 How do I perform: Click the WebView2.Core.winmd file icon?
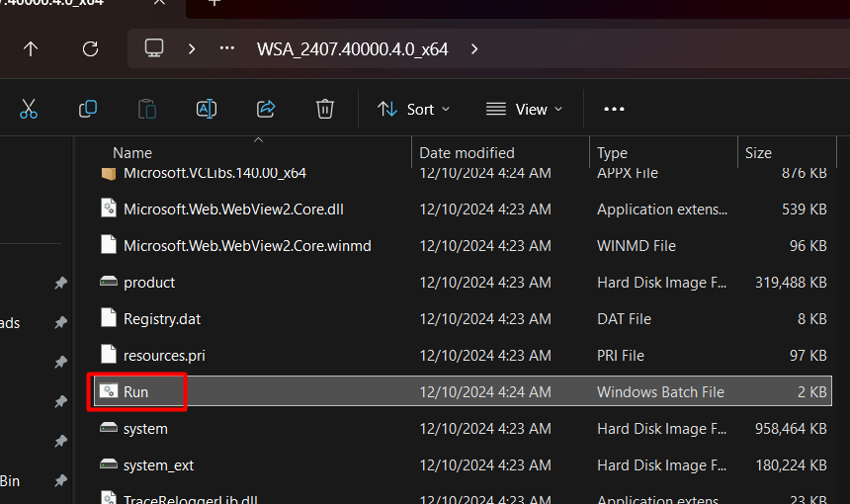[x=109, y=245]
